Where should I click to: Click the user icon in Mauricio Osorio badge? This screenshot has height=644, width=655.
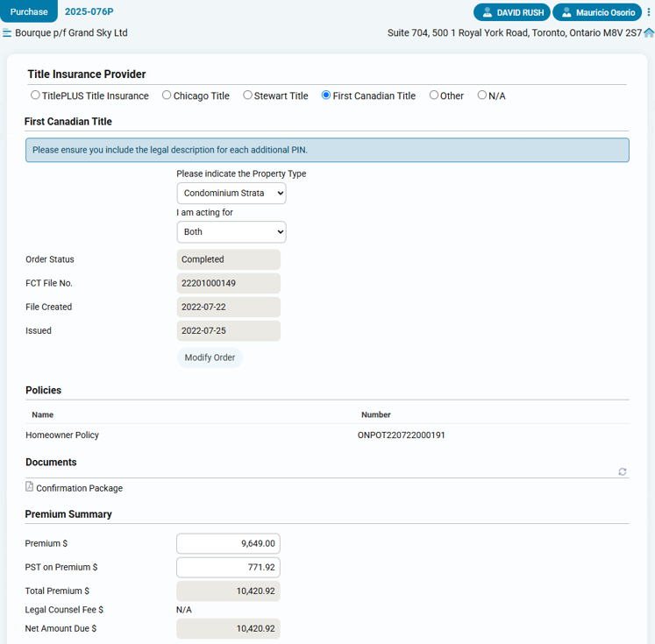tap(566, 12)
